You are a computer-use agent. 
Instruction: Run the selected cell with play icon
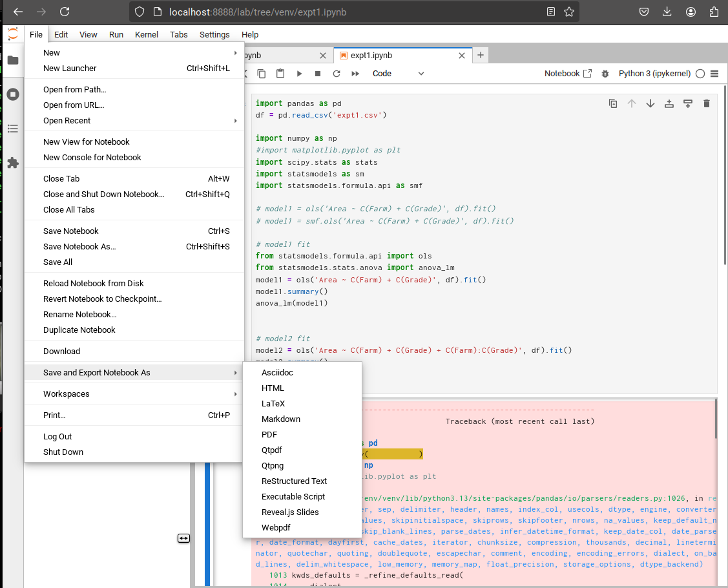coord(300,74)
